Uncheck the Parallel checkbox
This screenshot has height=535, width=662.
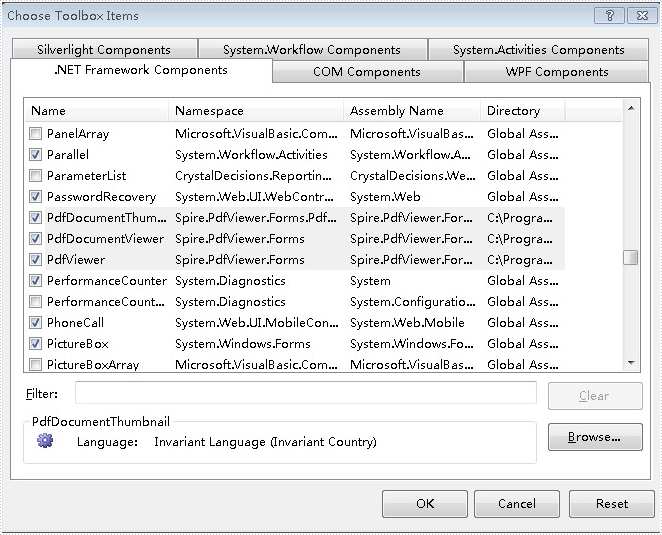tap(35, 155)
